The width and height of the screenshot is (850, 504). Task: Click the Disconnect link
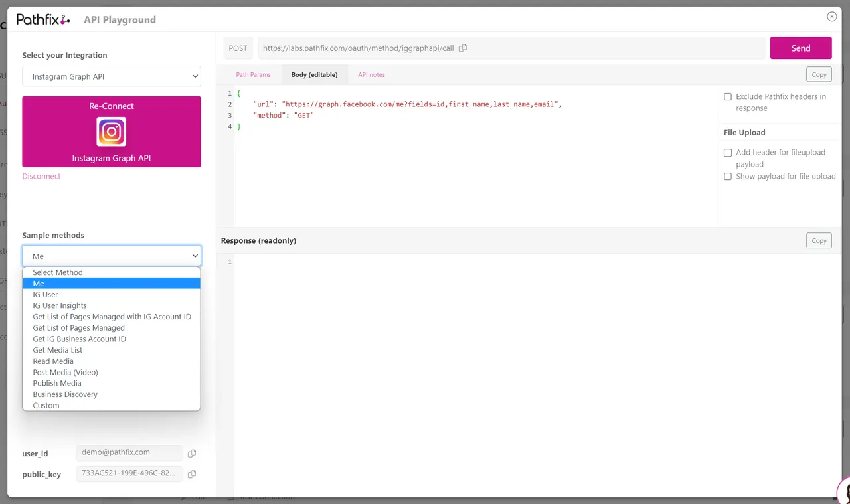click(41, 176)
